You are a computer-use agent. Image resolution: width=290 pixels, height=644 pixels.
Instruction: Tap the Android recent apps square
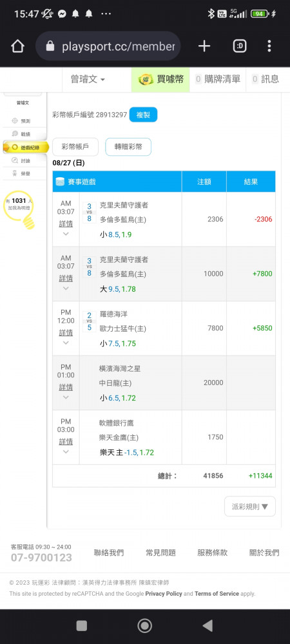point(82,625)
